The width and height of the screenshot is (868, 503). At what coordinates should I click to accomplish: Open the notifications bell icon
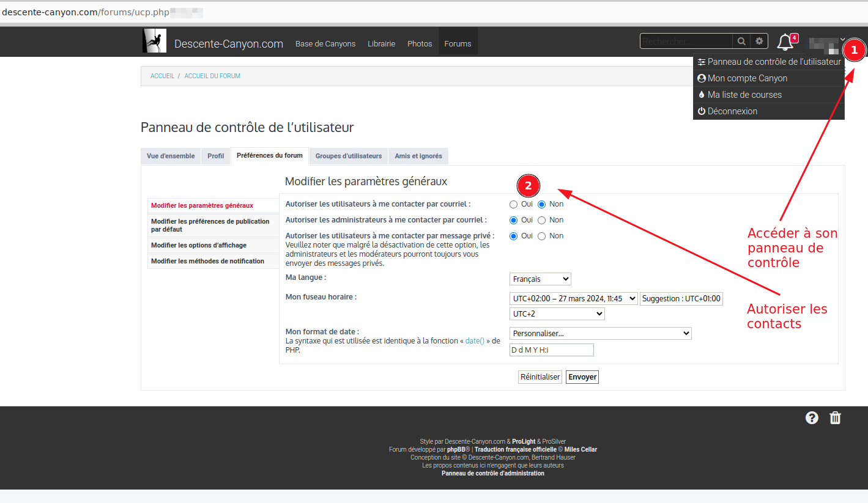[785, 42]
